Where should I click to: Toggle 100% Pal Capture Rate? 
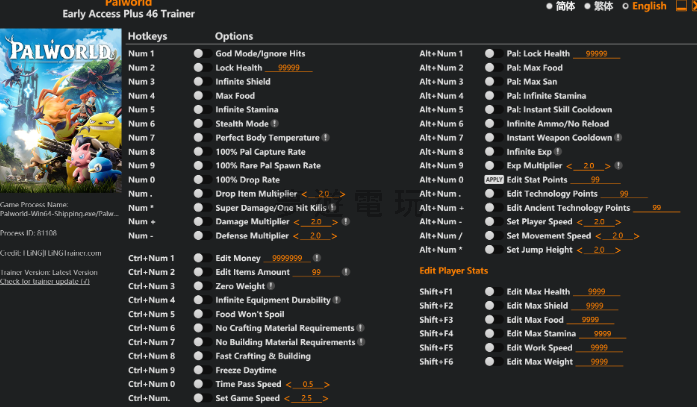203,152
